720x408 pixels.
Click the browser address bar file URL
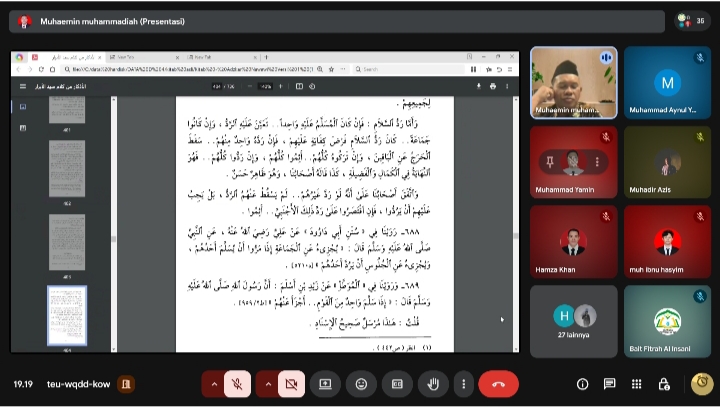click(x=193, y=69)
